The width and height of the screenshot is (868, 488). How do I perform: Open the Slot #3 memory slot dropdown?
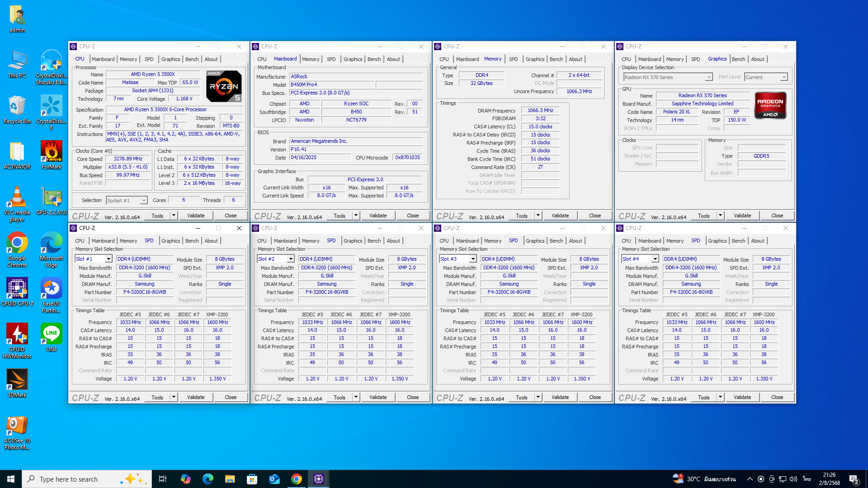click(473, 259)
